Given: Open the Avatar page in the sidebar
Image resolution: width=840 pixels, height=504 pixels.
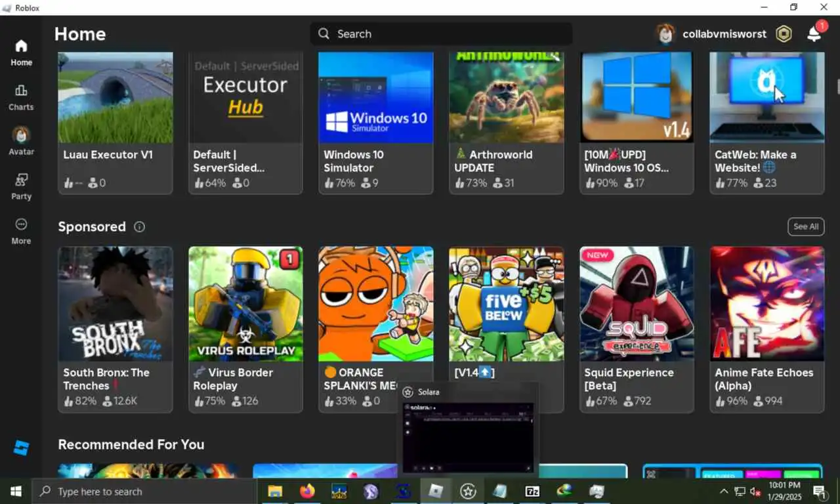Looking at the screenshot, I should [x=21, y=141].
